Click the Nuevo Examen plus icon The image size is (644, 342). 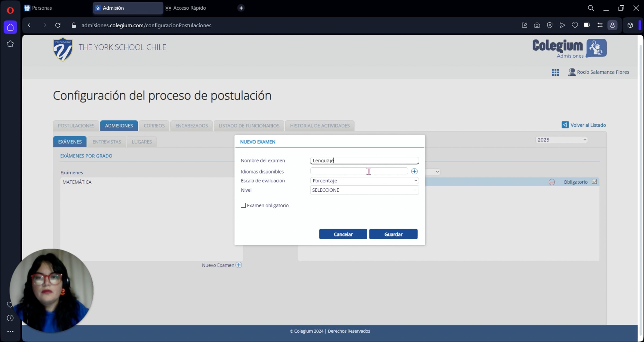coord(239,265)
